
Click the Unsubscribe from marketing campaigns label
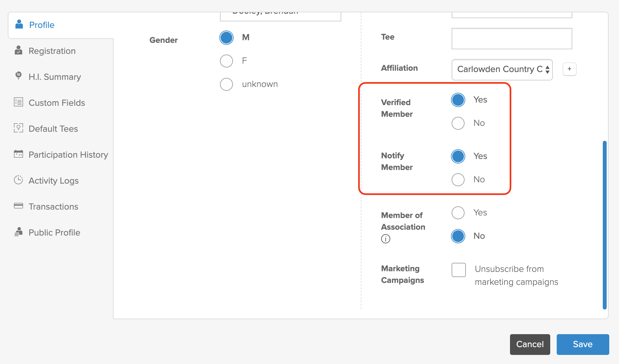tap(516, 275)
